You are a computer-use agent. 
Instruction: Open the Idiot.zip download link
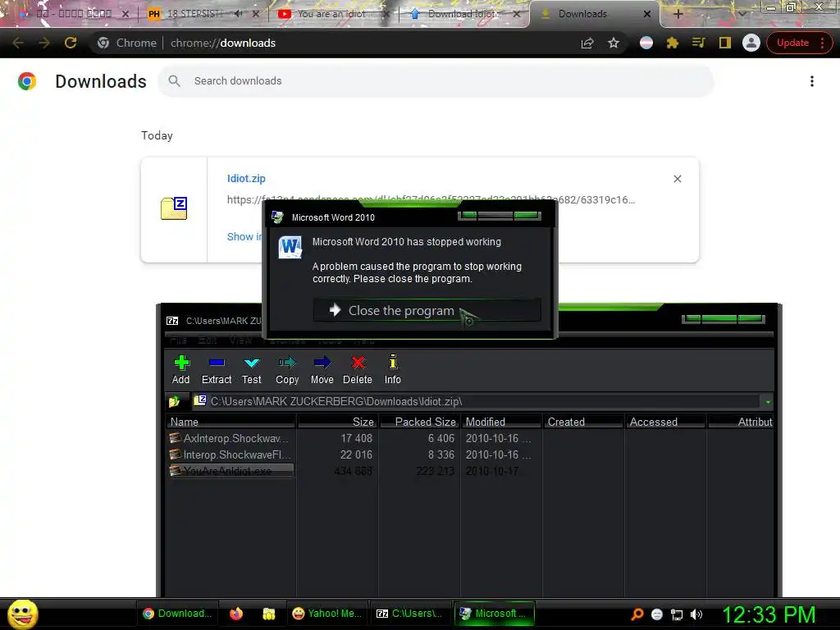tap(246, 178)
